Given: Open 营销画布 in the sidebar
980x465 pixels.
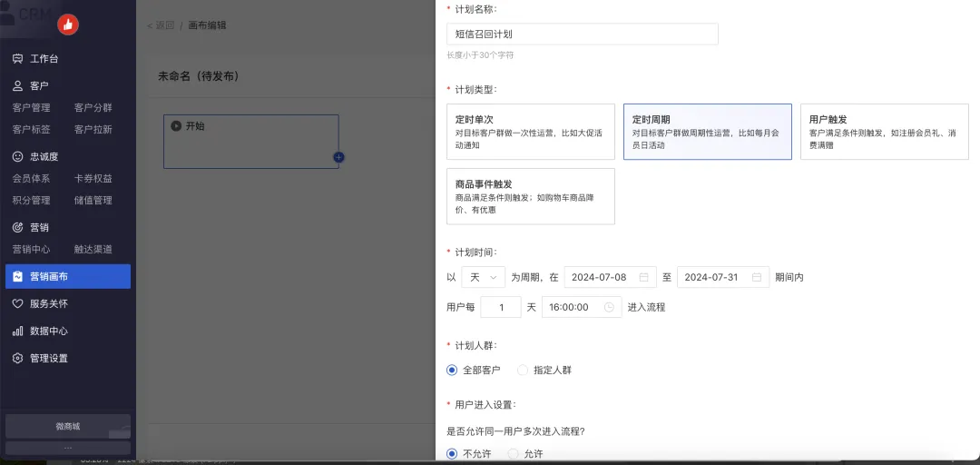Looking at the screenshot, I should point(68,276).
